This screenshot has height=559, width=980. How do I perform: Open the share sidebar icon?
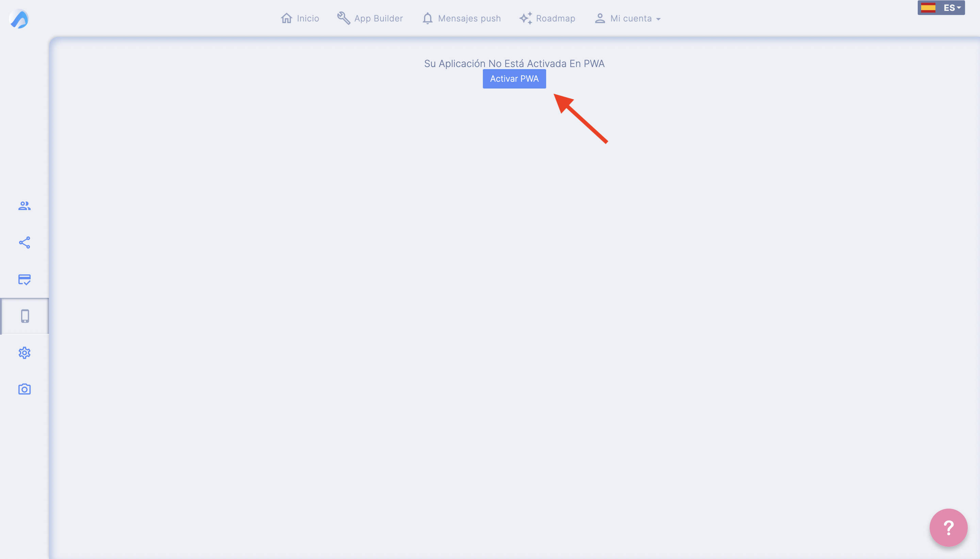coord(24,242)
